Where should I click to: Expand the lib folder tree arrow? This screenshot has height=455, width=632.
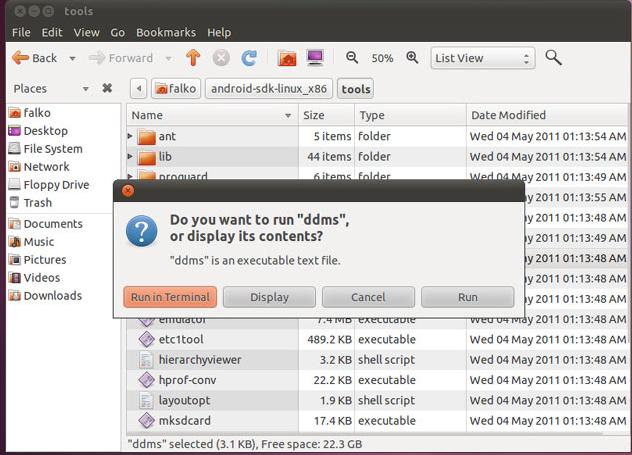(131, 157)
